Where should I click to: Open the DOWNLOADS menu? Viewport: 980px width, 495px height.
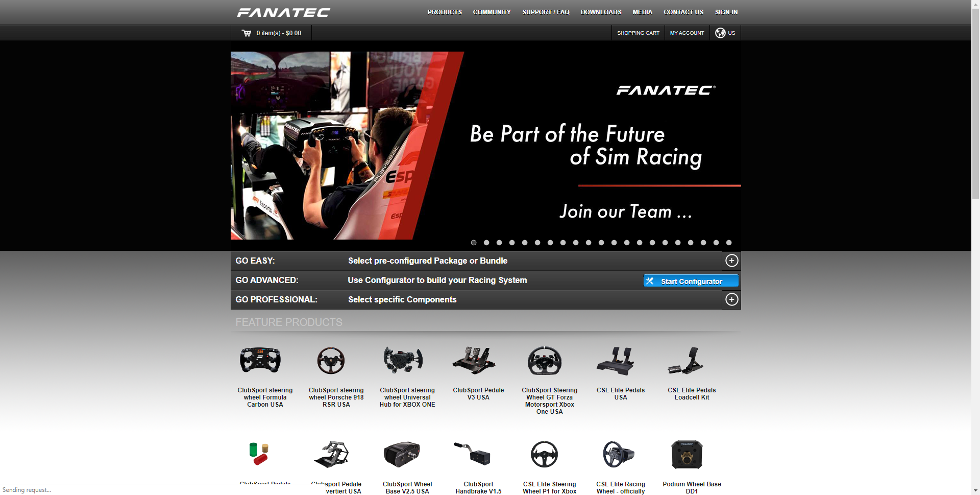click(601, 12)
